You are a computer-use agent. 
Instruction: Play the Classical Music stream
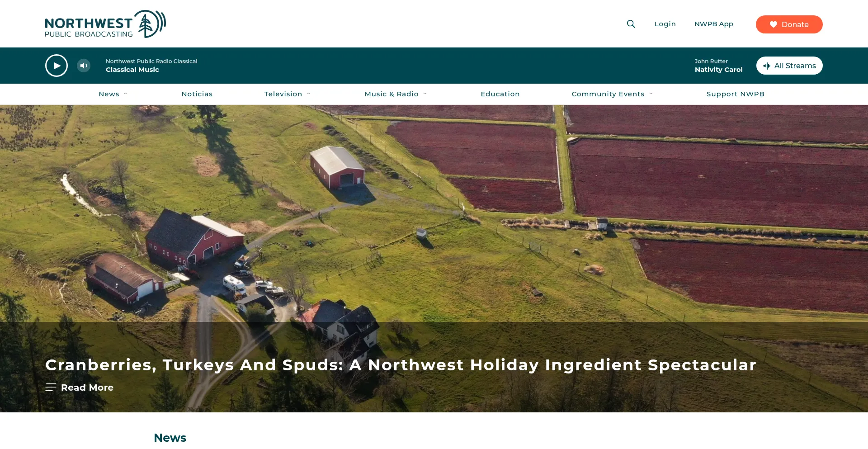[57, 66]
